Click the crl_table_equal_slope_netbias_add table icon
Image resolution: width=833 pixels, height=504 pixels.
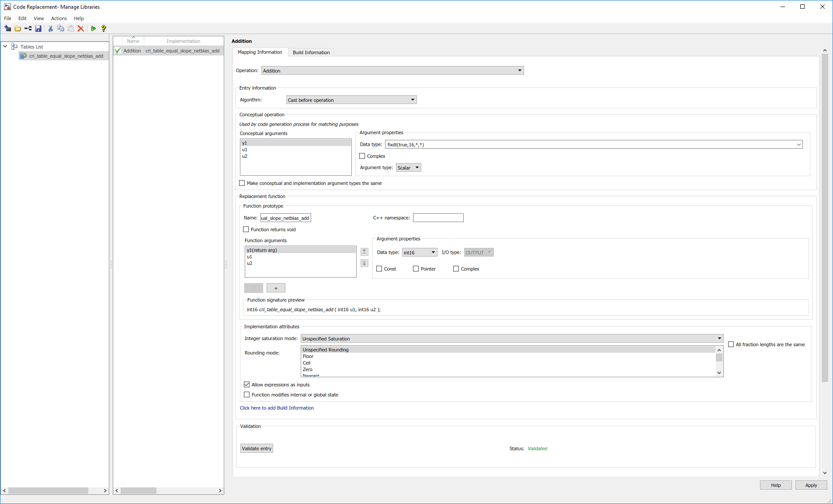23,56
